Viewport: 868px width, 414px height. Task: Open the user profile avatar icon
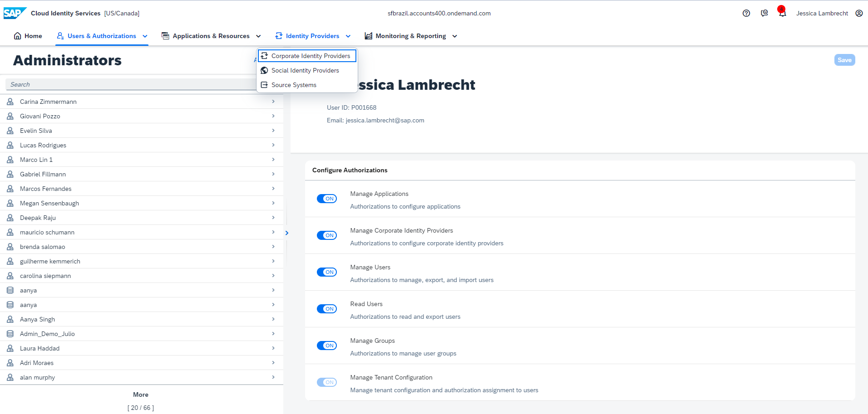tap(859, 13)
